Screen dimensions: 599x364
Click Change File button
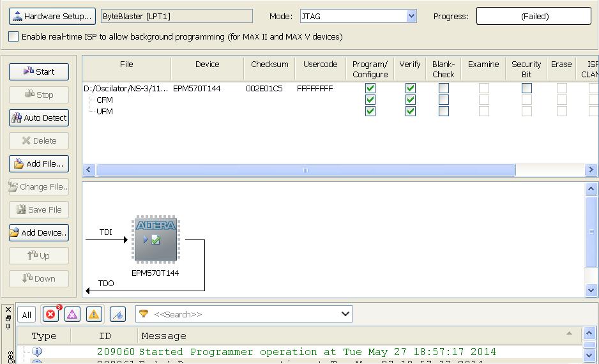[39, 186]
